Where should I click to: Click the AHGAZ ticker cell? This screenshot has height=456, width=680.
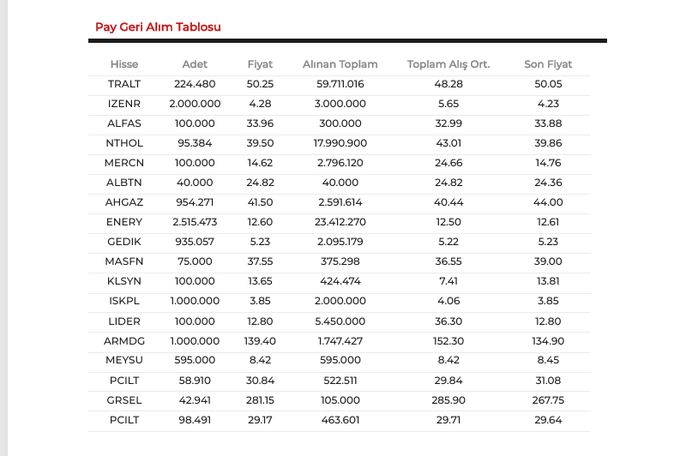pos(124,202)
